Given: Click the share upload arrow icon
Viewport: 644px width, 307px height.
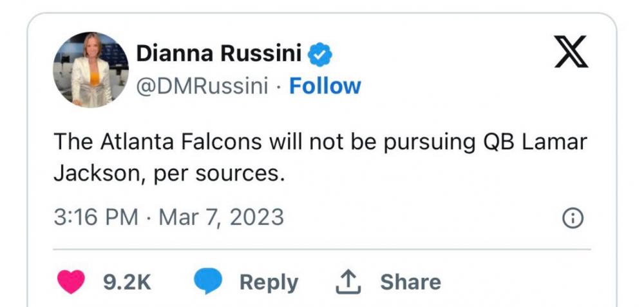Looking at the screenshot, I should click(348, 281).
